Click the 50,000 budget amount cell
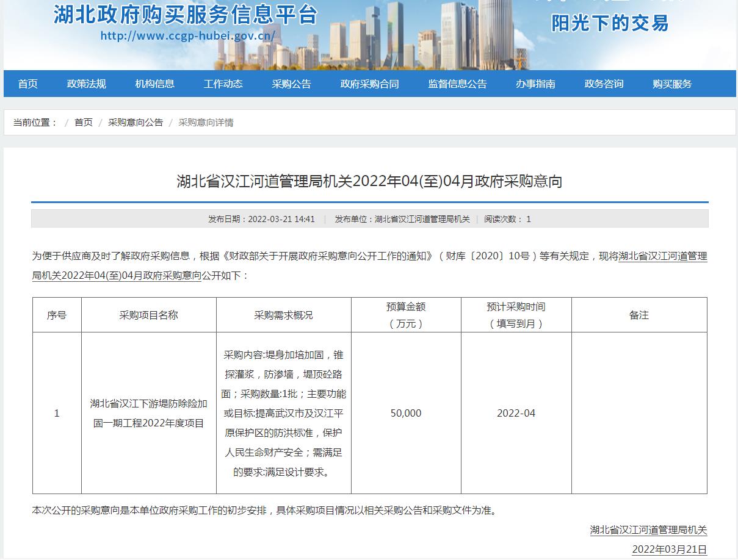The width and height of the screenshot is (738, 560). click(406, 413)
